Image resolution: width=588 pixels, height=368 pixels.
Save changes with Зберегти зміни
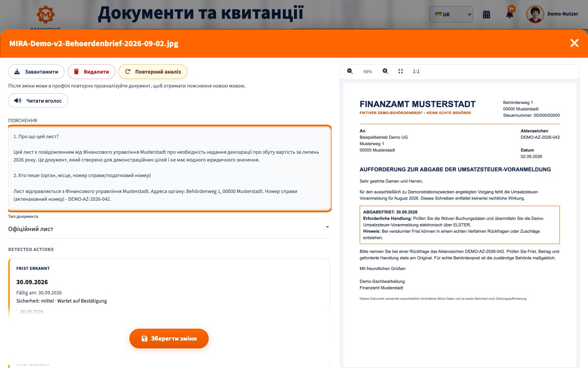(169, 339)
